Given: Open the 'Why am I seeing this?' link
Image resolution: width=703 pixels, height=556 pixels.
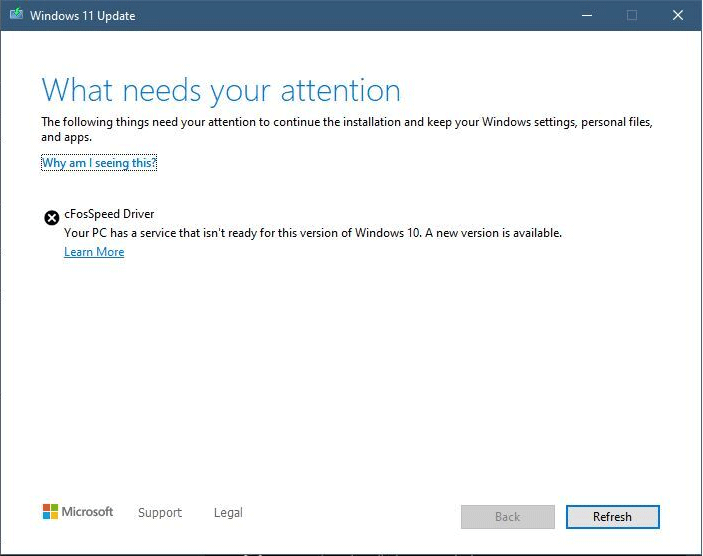Looking at the screenshot, I should coord(99,163).
